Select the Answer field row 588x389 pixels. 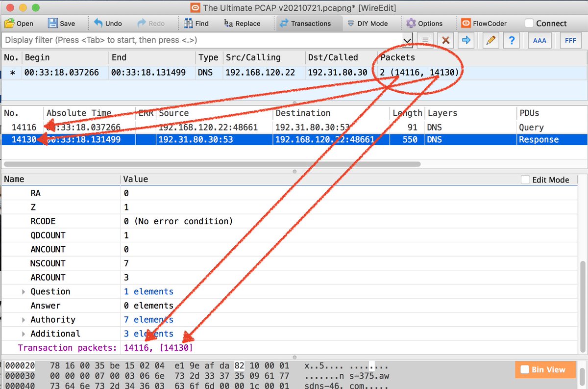[x=290, y=306]
